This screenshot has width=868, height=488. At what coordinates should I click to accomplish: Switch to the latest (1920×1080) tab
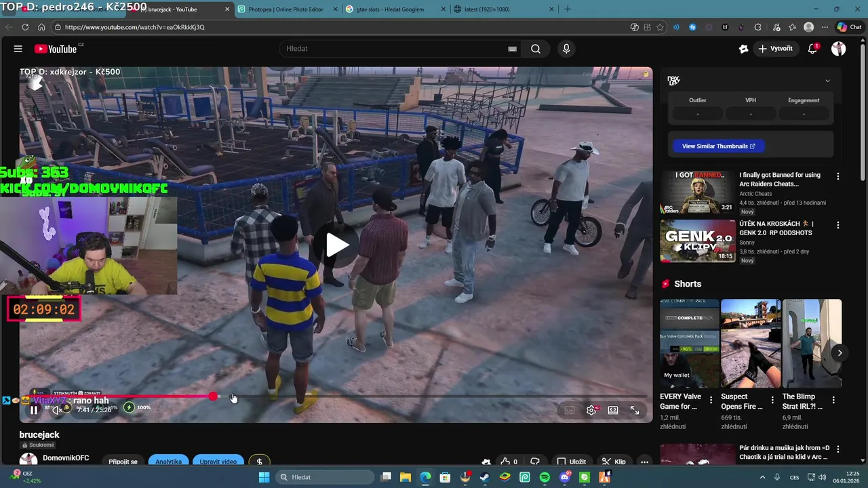click(x=503, y=9)
